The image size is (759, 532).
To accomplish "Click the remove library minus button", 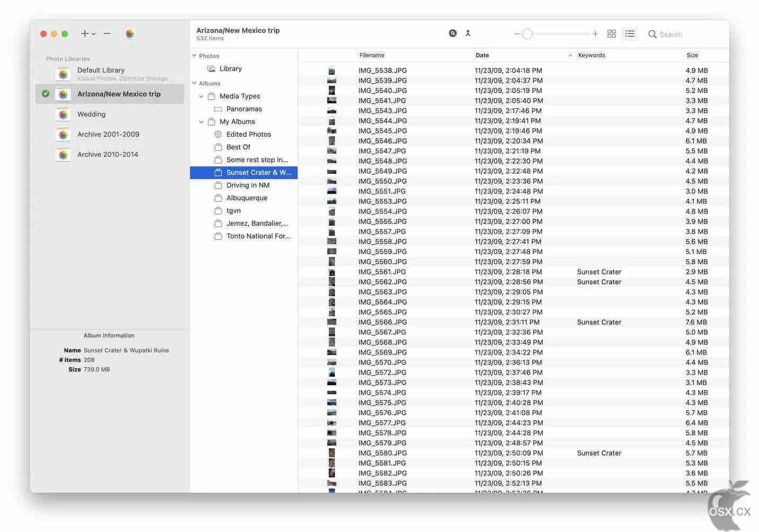I will click(x=107, y=34).
